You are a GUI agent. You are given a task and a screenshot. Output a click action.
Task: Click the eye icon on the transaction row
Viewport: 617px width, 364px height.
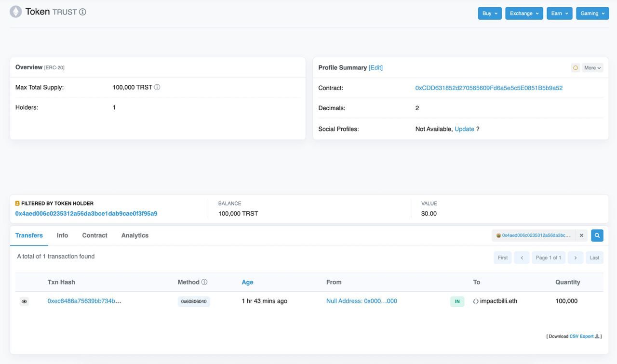pyautogui.click(x=24, y=301)
